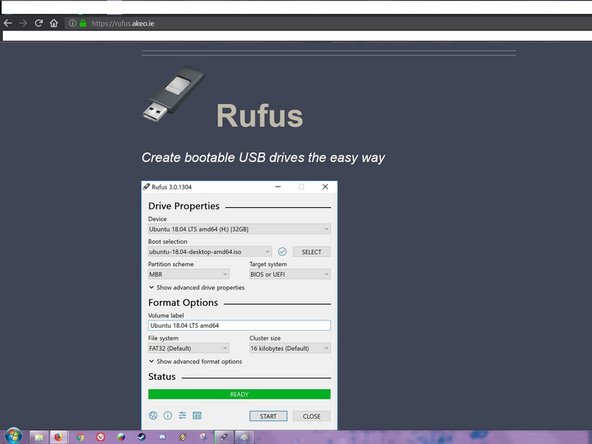Open Firefox from the taskbar
592x444 pixels.
(58, 437)
